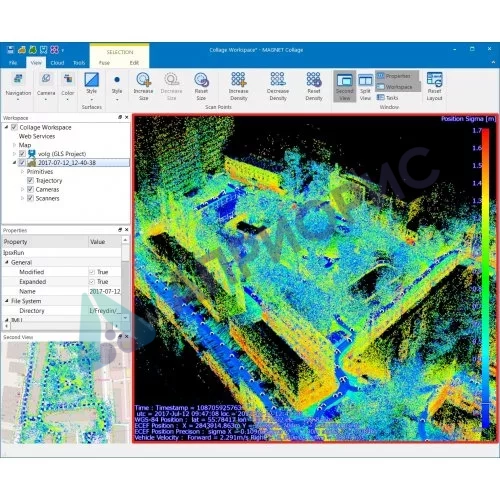
Task: Expand the volg (GLS Project) node
Action: coord(14,154)
